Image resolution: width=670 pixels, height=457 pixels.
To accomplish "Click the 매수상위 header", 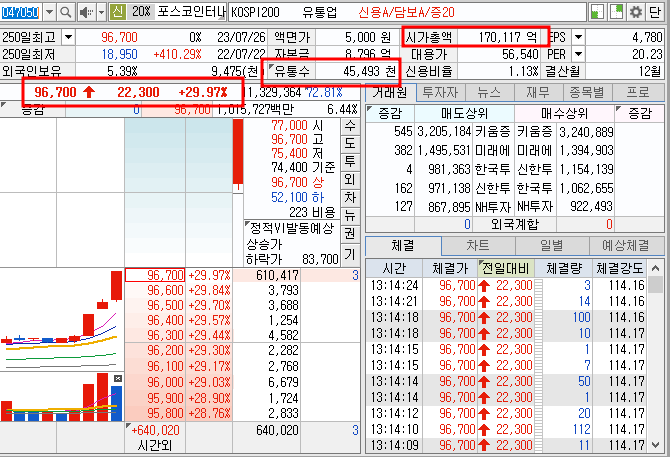I will click(564, 114).
